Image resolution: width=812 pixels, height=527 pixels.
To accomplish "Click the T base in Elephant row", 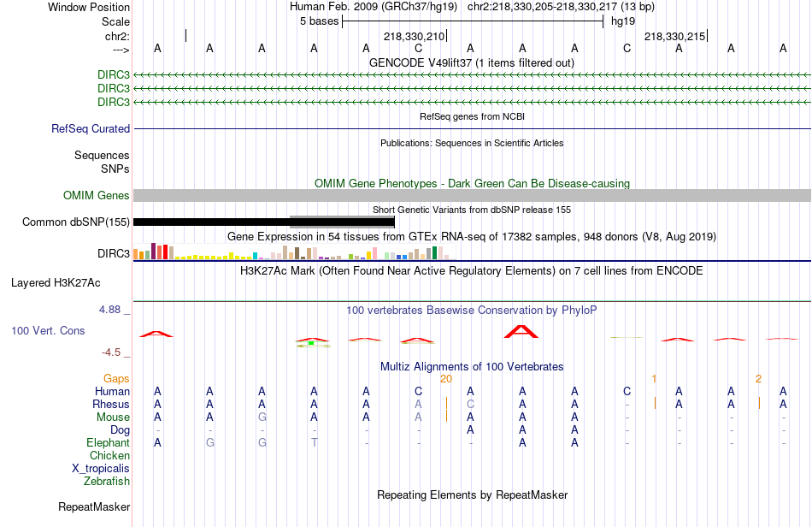I will click(314, 442).
